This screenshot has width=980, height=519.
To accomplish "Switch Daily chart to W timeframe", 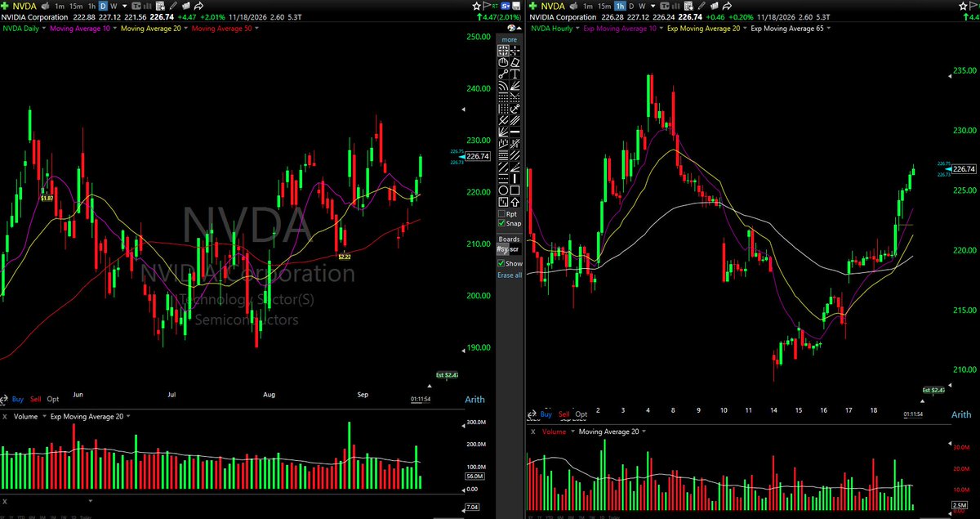I will click(x=114, y=6).
